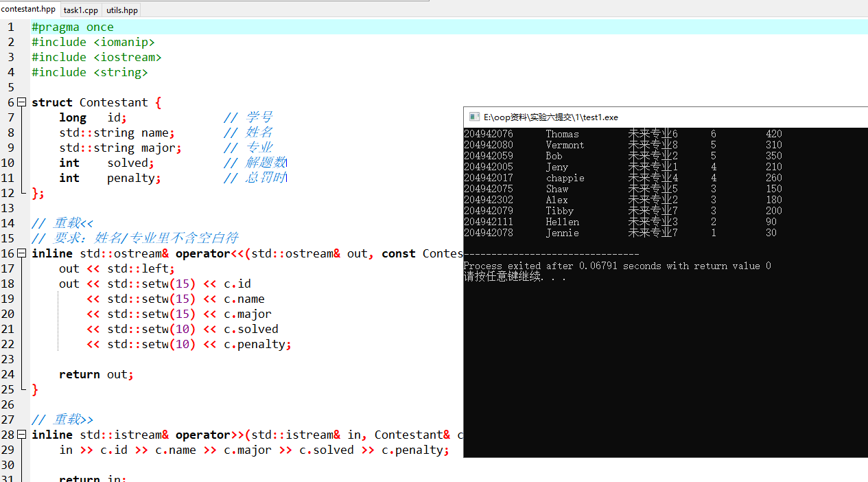Click the Jennie row in console output
Image resolution: width=868 pixels, height=482 pixels.
pos(563,233)
